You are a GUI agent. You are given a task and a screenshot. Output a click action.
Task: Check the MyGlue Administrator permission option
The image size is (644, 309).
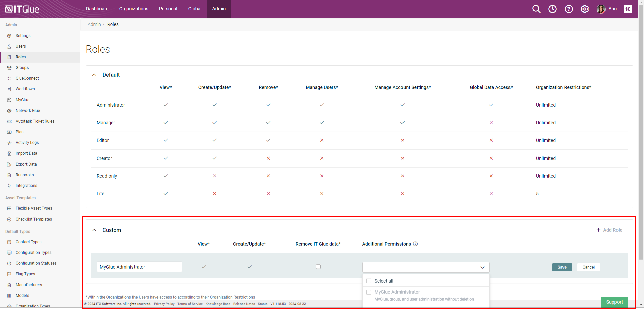coord(369,292)
